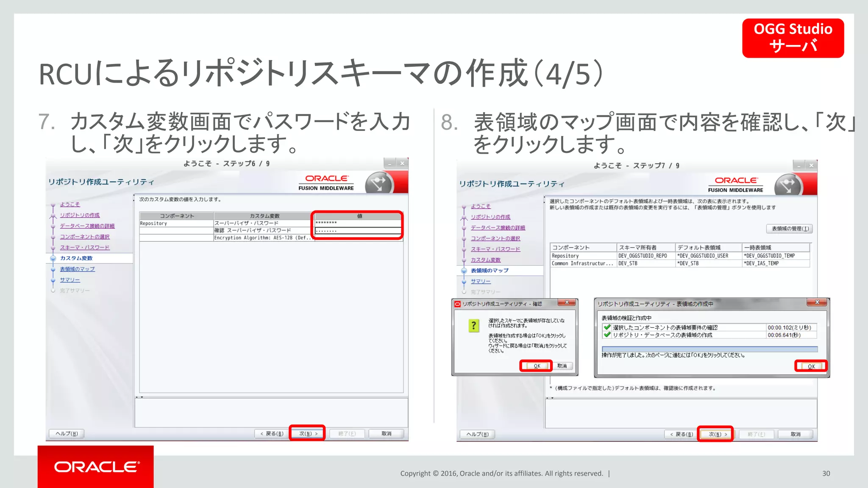Open *DEV_STB default tablespace cell
The height and width of the screenshot is (488, 868).
(709, 263)
